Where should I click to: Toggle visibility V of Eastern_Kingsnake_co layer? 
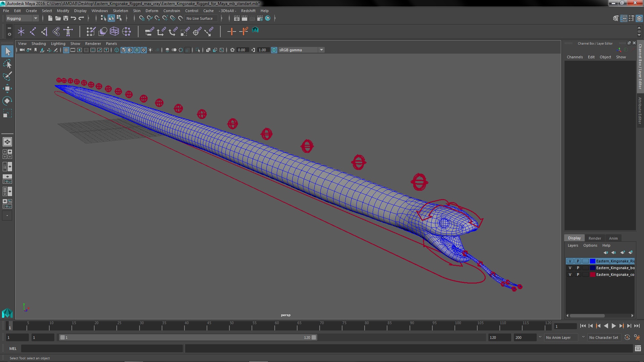coord(570,275)
